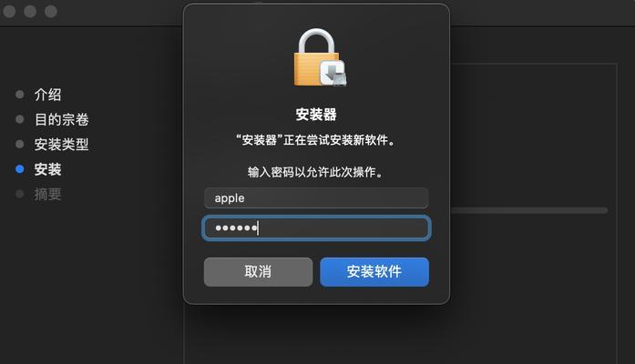
Task: Click inside the password field
Action: 316,228
